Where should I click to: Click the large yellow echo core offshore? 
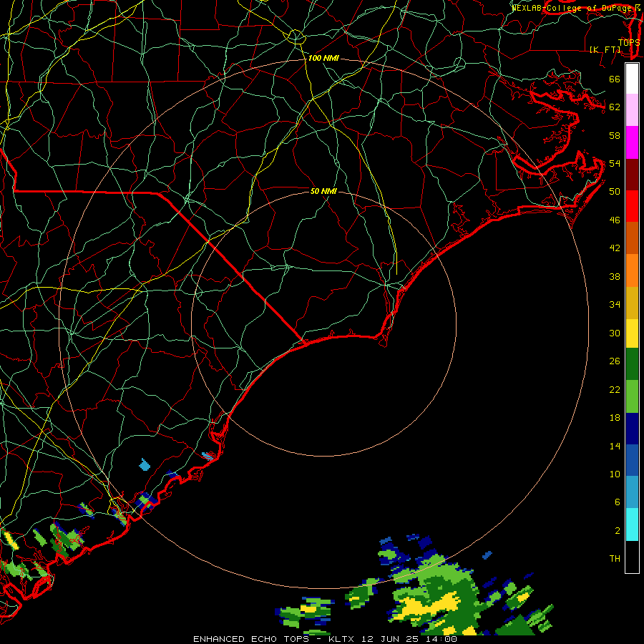427,607
